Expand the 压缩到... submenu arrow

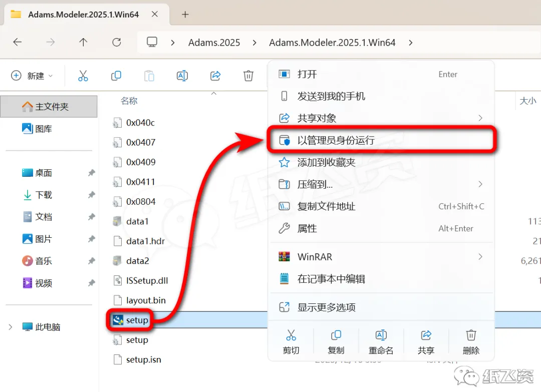[x=480, y=184]
